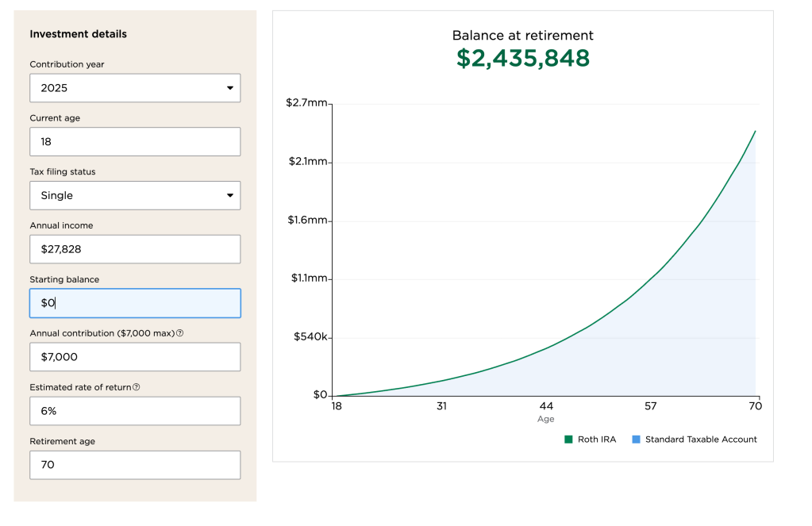The height and width of the screenshot is (526, 812).
Task: Click the Current age input field
Action: (135, 142)
